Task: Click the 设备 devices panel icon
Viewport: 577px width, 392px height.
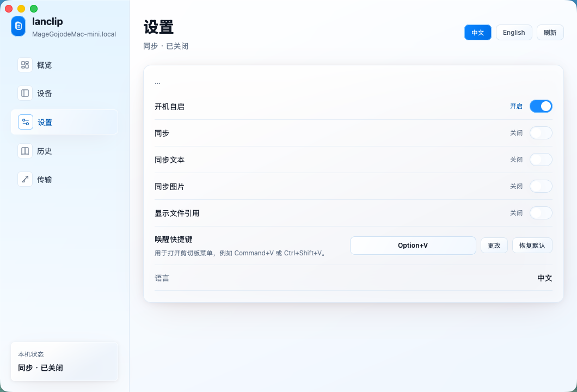Action: click(25, 93)
